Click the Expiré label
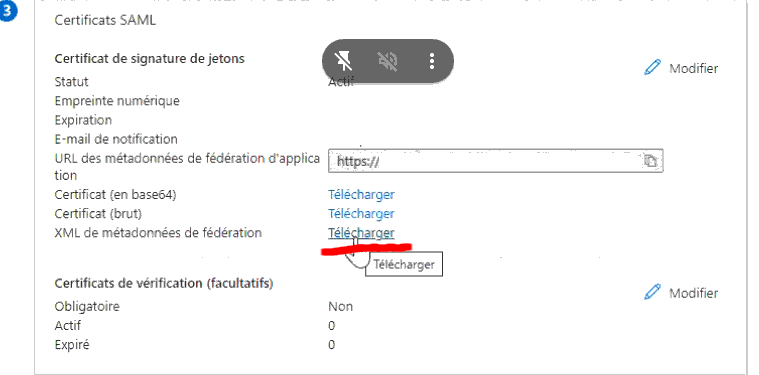Screen dimensions: 759x375 click(72, 345)
